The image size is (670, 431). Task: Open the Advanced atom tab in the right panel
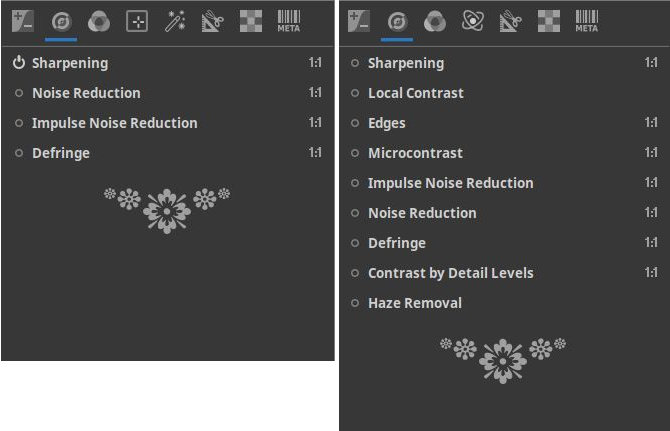click(473, 21)
